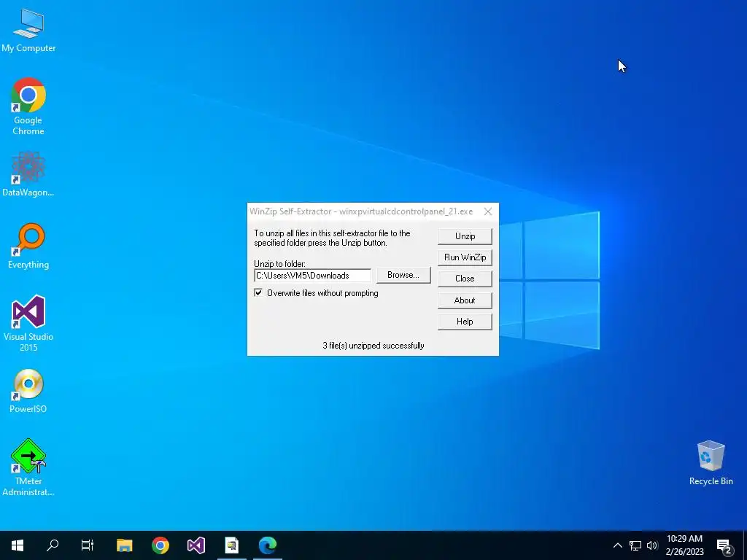Click the WinZip Self-Extractor window title
Screen dimensions: 747x560
[x=361, y=211]
